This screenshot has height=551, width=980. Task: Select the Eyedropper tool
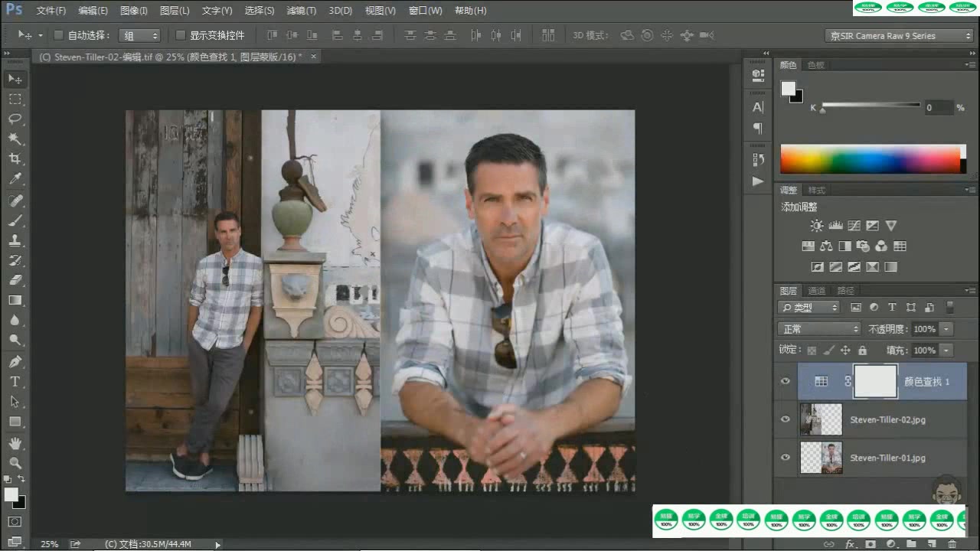(15, 179)
